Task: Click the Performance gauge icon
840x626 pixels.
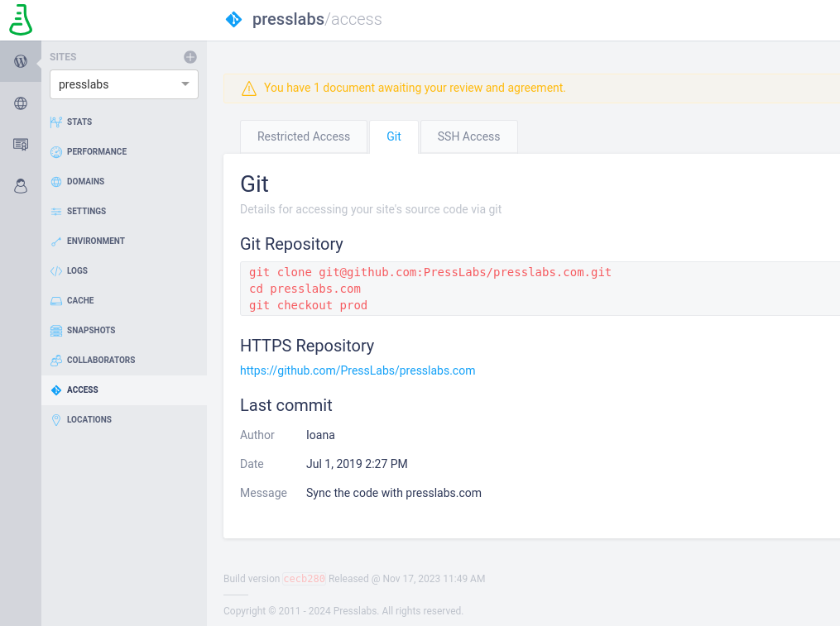Action: [x=55, y=152]
